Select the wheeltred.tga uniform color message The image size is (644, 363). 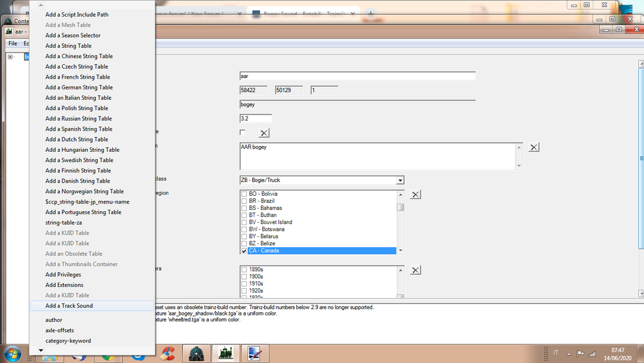click(198, 319)
